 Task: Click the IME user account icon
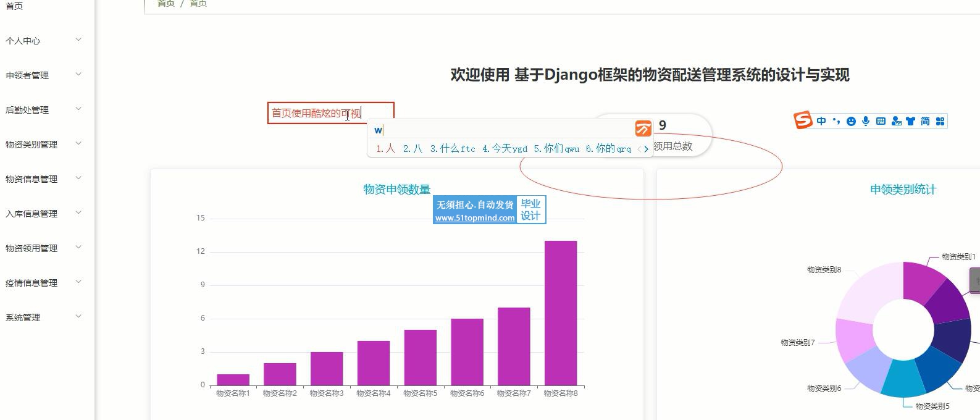tap(896, 121)
